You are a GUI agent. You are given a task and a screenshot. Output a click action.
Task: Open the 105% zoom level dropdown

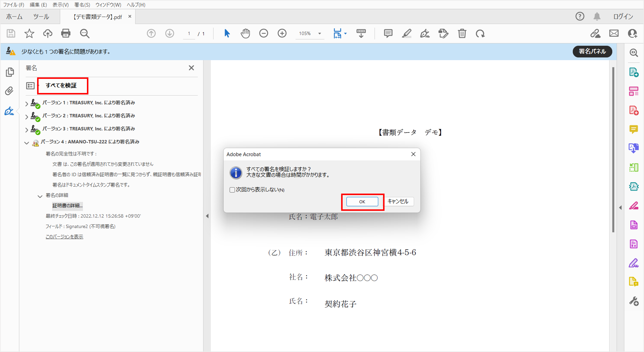(x=320, y=33)
